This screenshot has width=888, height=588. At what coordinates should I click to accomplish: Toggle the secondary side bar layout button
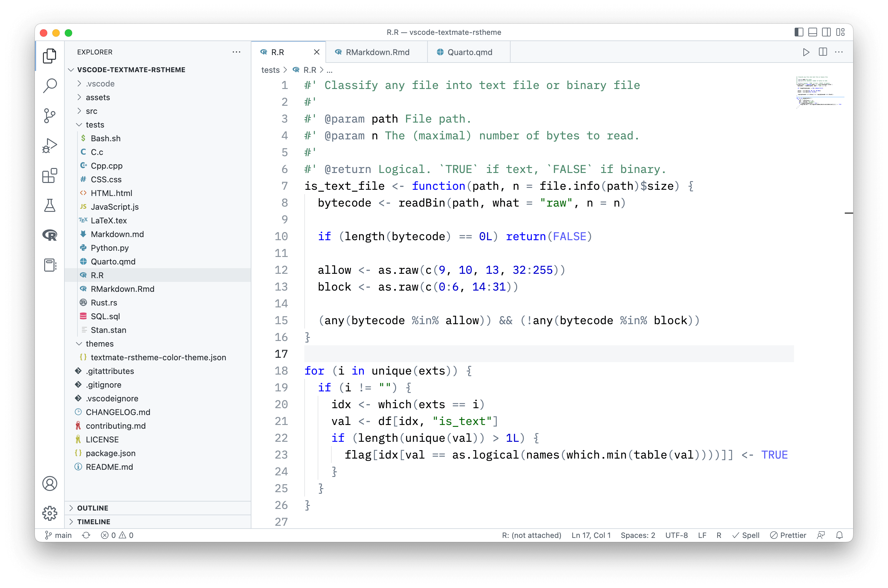coord(826,32)
